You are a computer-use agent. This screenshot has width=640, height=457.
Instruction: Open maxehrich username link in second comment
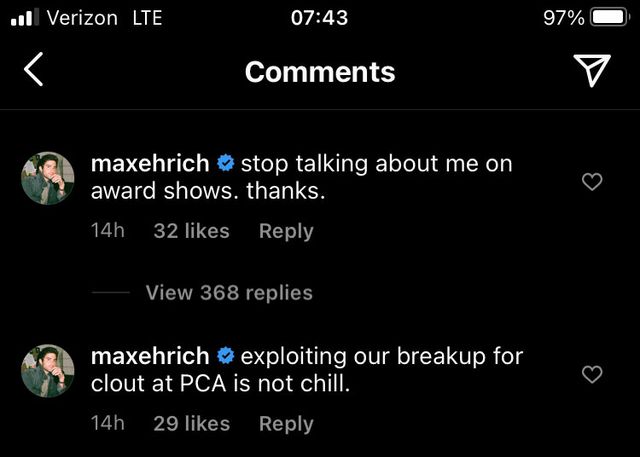click(150, 356)
